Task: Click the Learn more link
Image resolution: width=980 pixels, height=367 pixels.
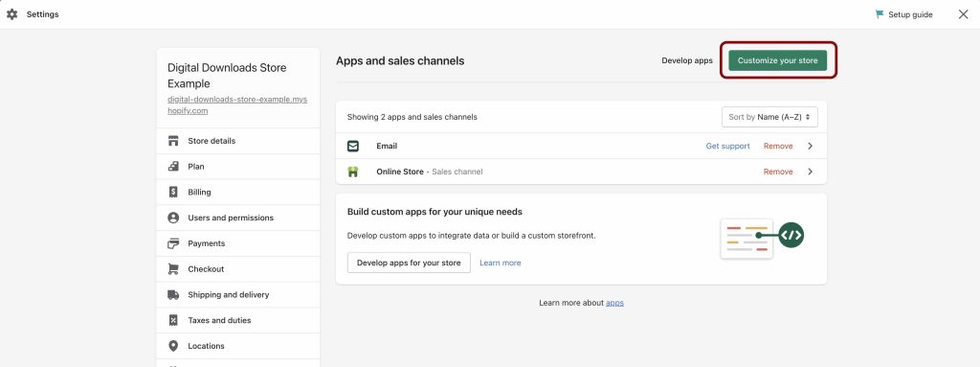Action: pyautogui.click(x=500, y=264)
